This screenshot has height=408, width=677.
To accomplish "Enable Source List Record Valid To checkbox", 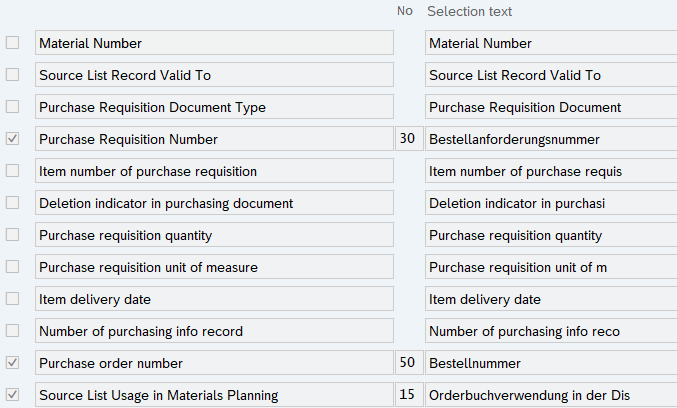I will [12, 75].
